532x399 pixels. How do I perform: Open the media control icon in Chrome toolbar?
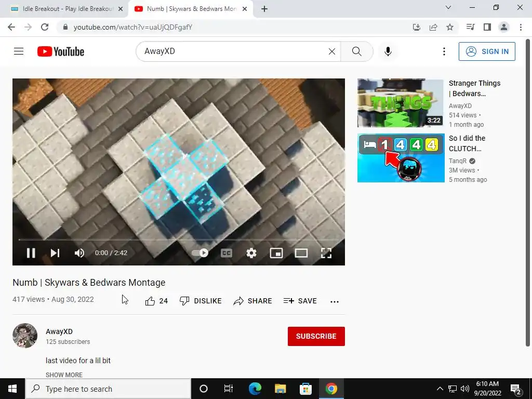[471, 27]
